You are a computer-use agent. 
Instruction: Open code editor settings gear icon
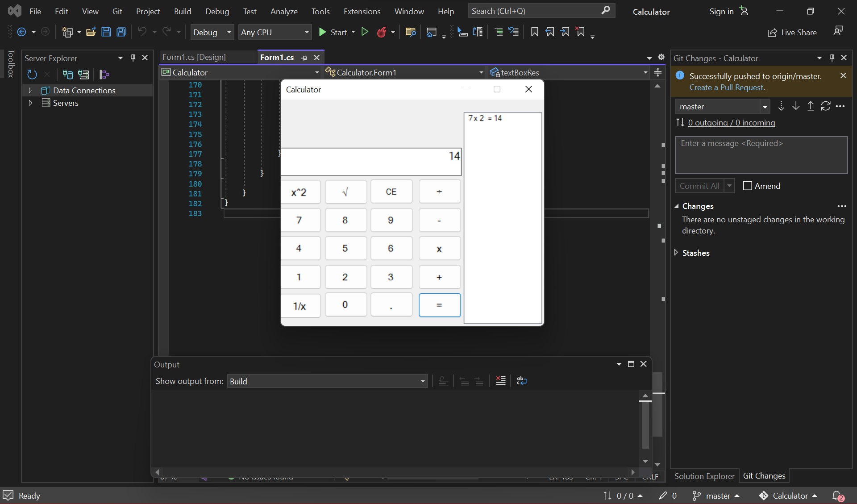point(661,57)
